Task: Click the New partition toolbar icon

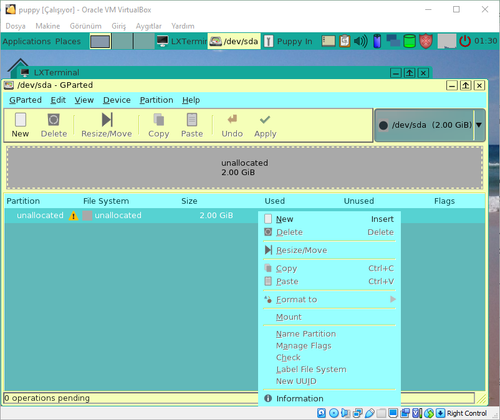Action: [20, 120]
